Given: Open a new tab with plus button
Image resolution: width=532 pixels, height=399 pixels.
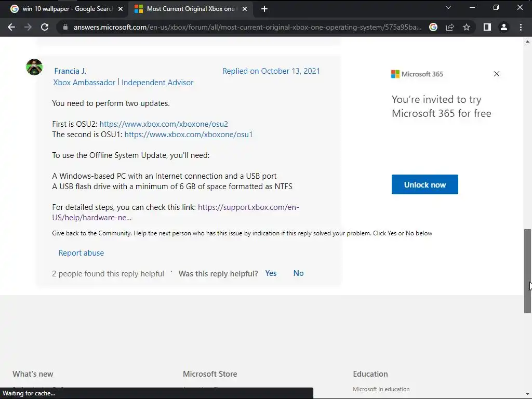Looking at the screenshot, I should click(x=264, y=9).
